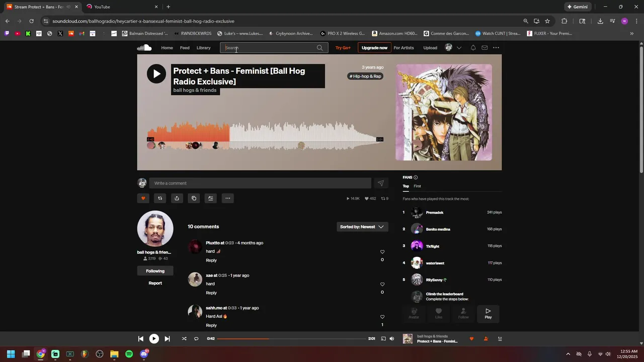This screenshot has width=644, height=362.
Task: Select the Top fans tab
Action: coord(406,186)
